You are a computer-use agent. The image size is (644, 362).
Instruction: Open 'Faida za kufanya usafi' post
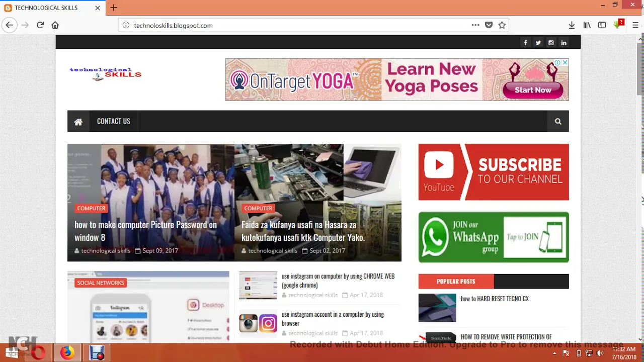tap(303, 231)
